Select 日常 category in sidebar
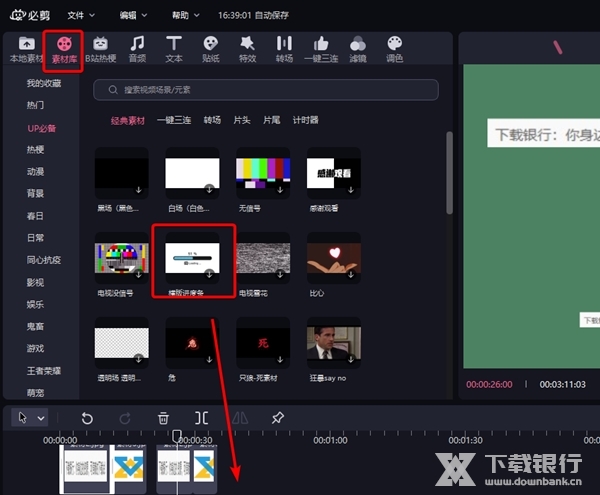Screen dimensions: 600x495 tap(35, 238)
